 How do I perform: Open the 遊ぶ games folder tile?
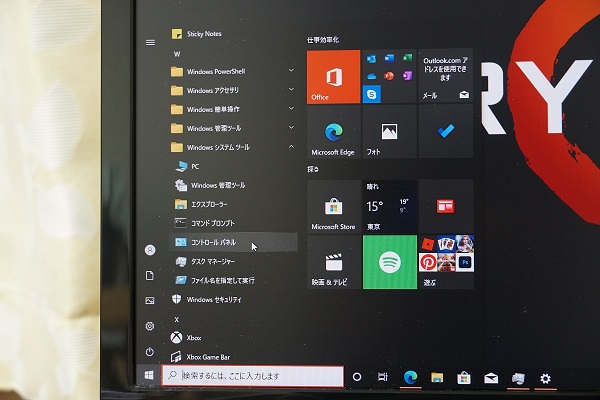coord(446,262)
